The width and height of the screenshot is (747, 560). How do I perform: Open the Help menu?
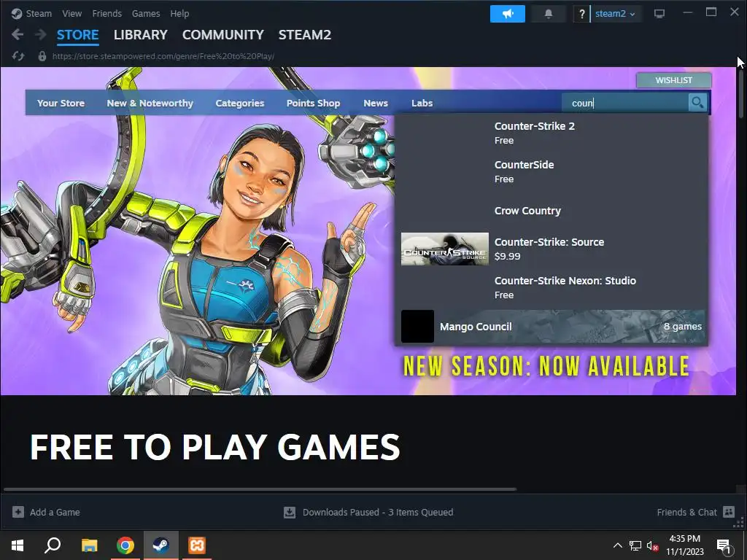click(179, 13)
